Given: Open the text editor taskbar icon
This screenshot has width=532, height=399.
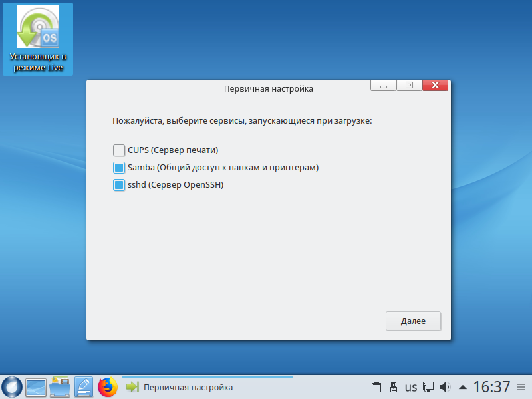Looking at the screenshot, I should point(84,386).
